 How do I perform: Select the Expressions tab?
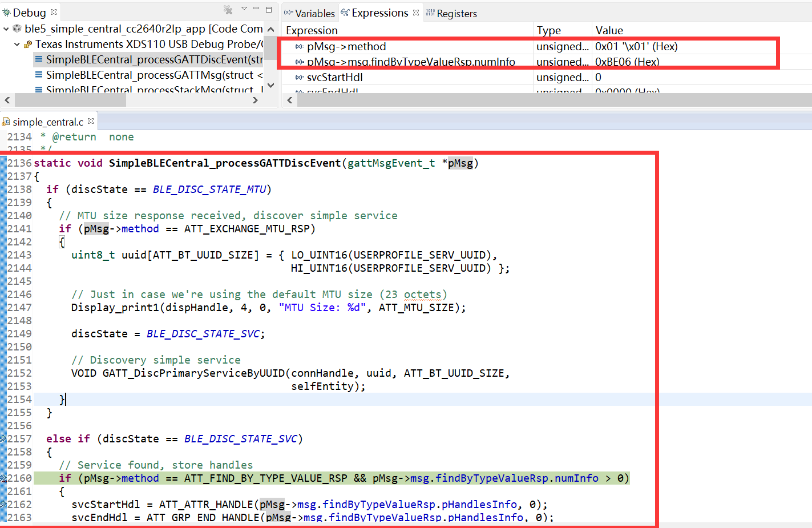[379, 13]
